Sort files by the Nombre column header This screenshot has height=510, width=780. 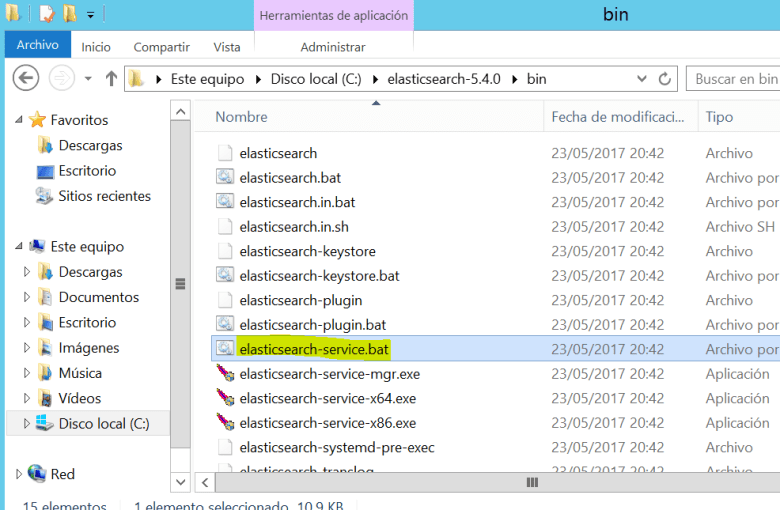pos(241,117)
